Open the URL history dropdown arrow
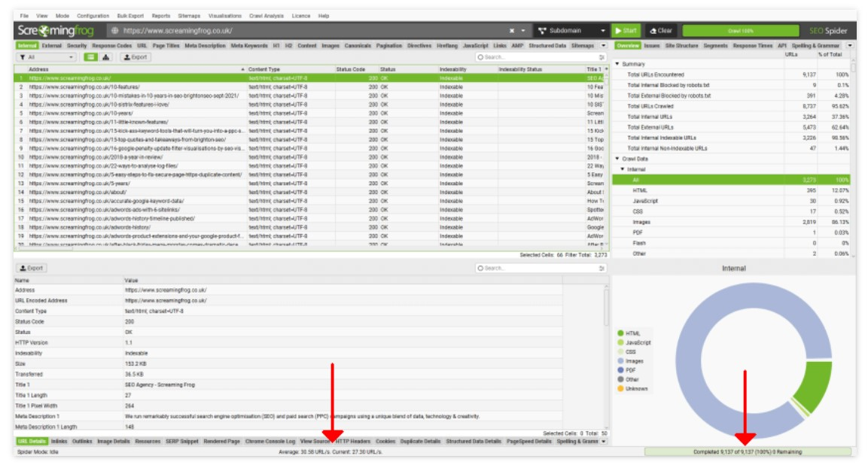 click(x=522, y=30)
